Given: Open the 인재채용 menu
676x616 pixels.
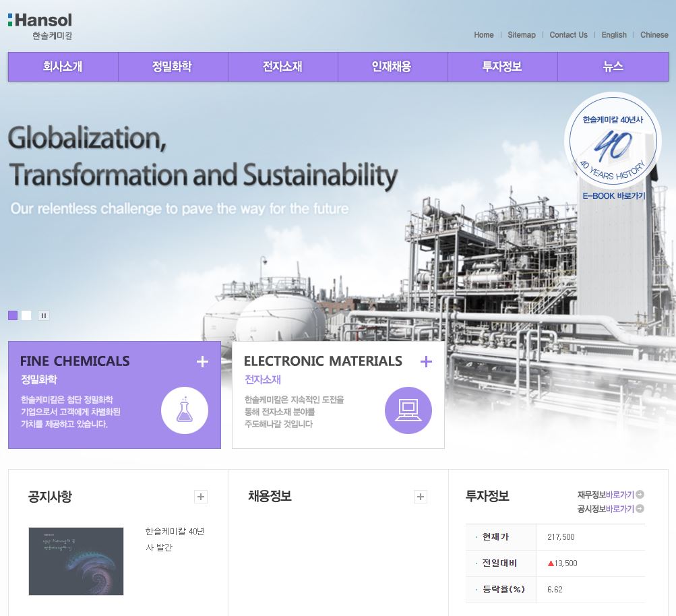Looking at the screenshot, I should coord(393,66).
